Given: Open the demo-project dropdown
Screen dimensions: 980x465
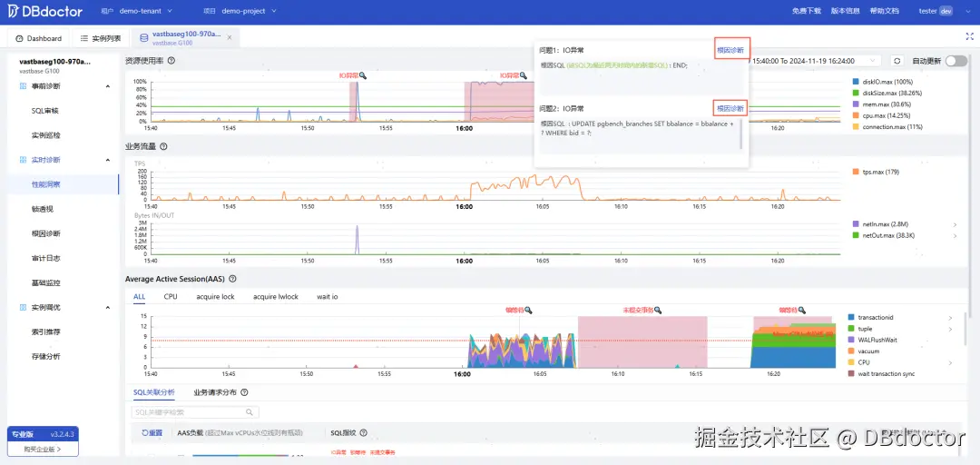Looking at the screenshot, I should pyautogui.click(x=250, y=11).
